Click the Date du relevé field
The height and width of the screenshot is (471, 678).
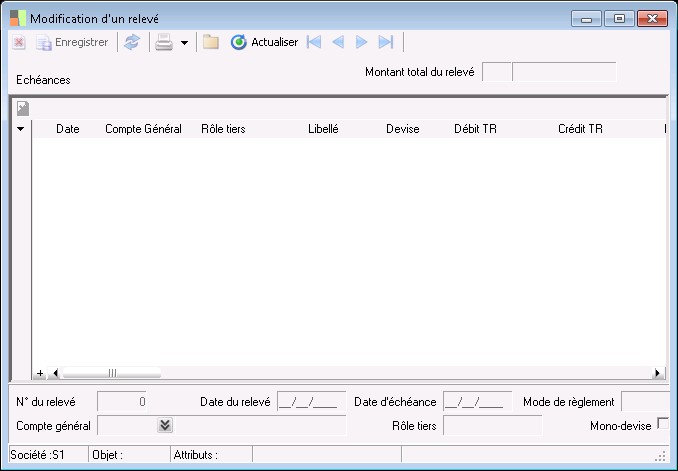[311, 402]
